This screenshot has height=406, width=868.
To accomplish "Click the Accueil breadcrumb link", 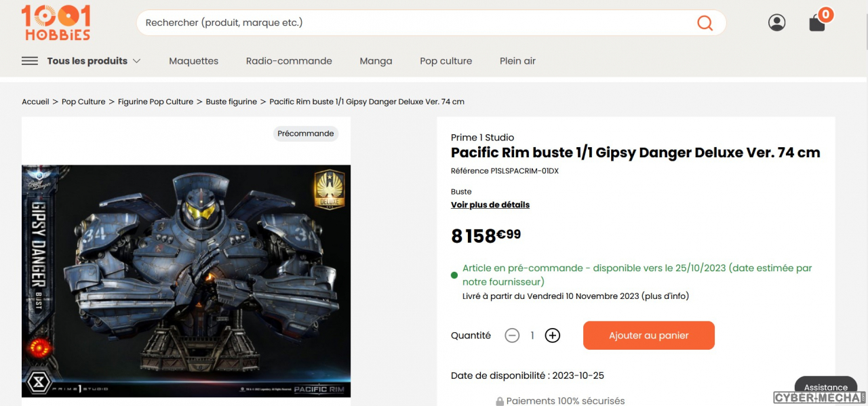I will [35, 102].
